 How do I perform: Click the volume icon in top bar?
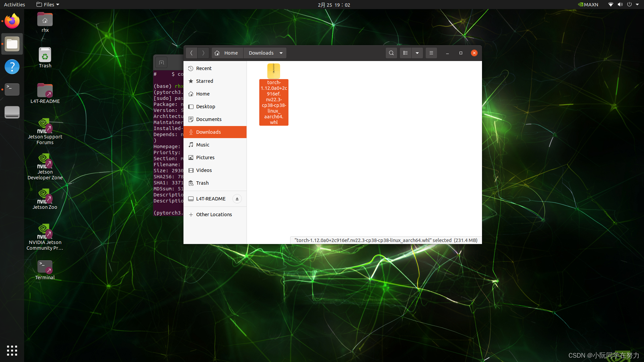coord(620,5)
